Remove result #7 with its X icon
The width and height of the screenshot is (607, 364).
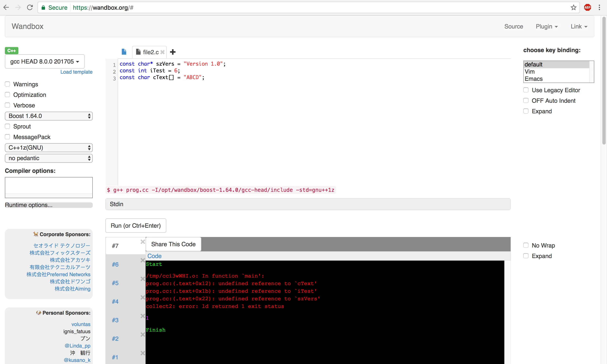click(143, 242)
